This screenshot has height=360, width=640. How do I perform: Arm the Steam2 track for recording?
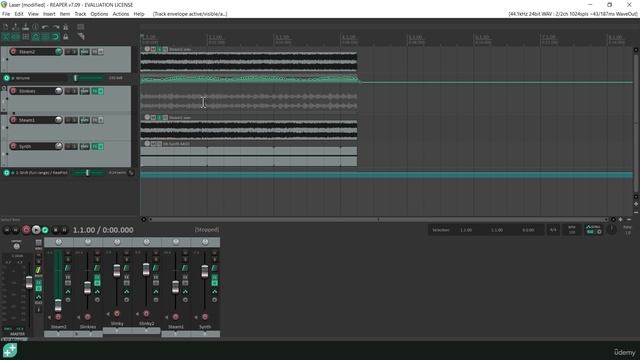click(x=13, y=52)
